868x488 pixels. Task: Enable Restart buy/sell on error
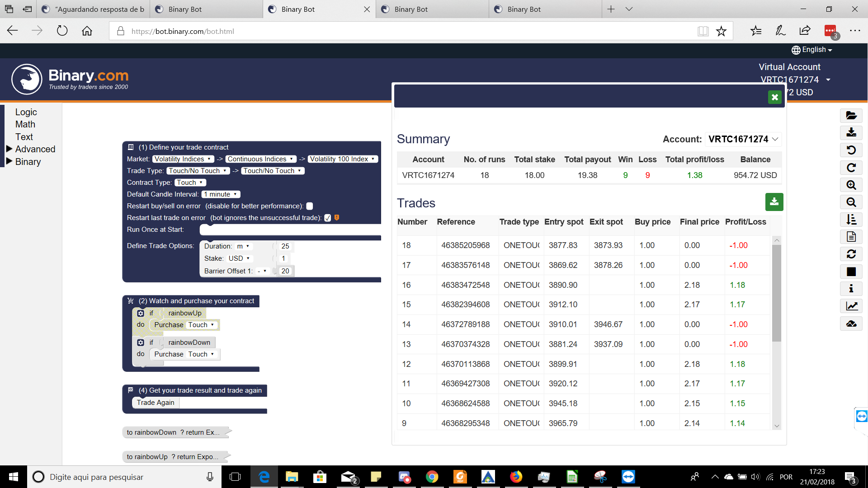pos(310,206)
